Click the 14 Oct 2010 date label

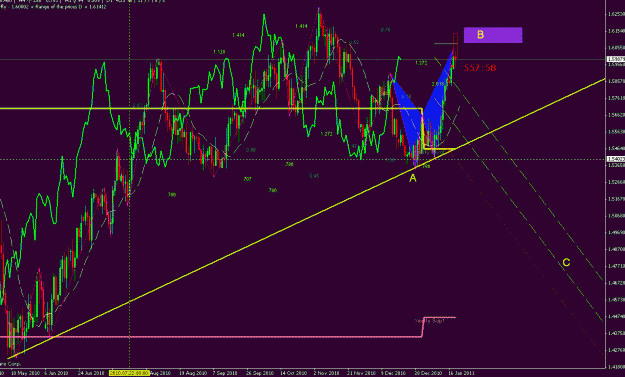(294, 373)
